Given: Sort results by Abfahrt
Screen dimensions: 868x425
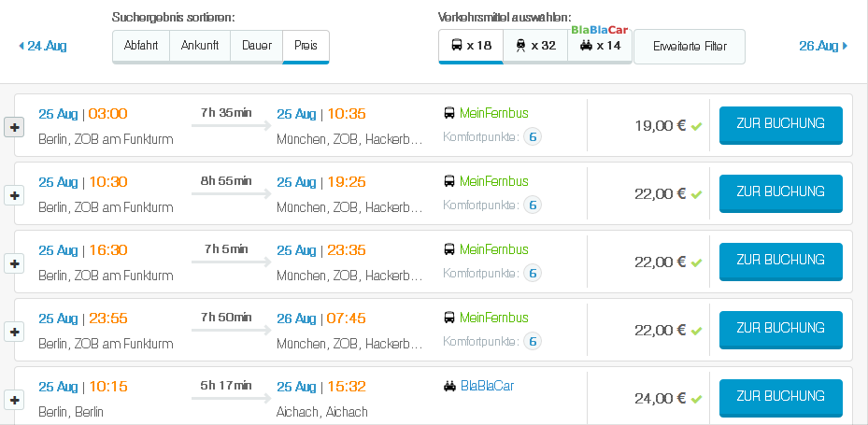Looking at the screenshot, I should pyautogui.click(x=141, y=46).
